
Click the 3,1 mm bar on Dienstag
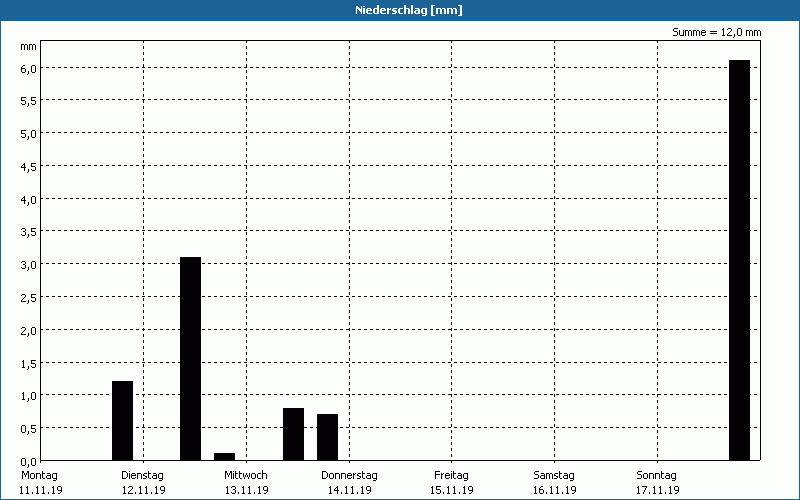190,359
